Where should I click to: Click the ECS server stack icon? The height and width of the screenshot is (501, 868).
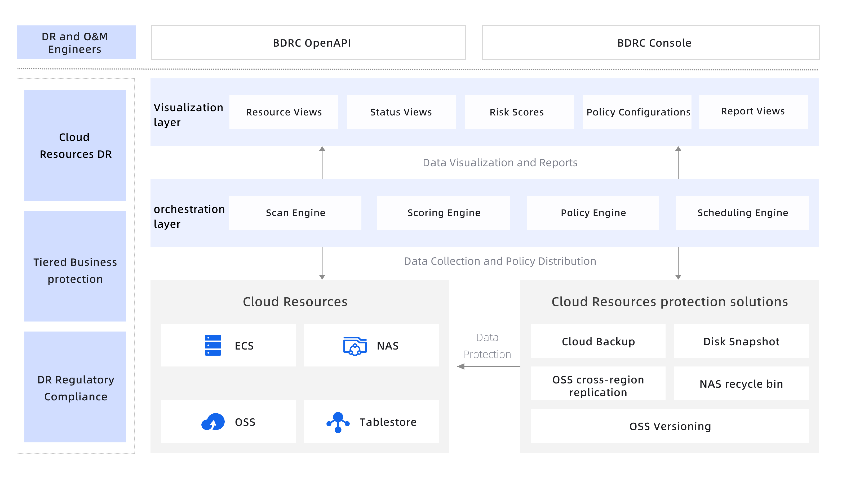click(213, 345)
